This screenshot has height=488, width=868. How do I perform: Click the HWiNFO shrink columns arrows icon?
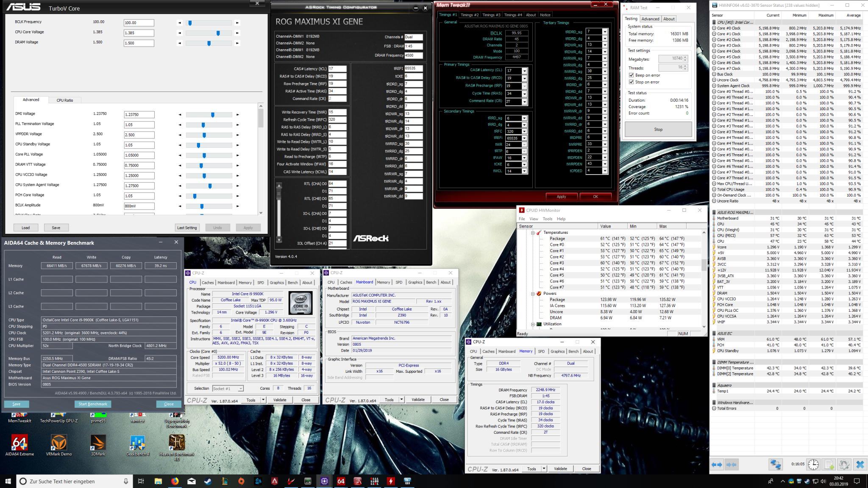pos(732,465)
